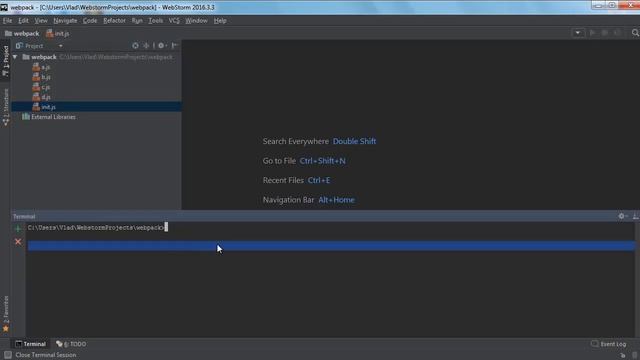The height and width of the screenshot is (360, 640).
Task: Click the WebStorm app icon in title bar
Action: pos(4,7)
